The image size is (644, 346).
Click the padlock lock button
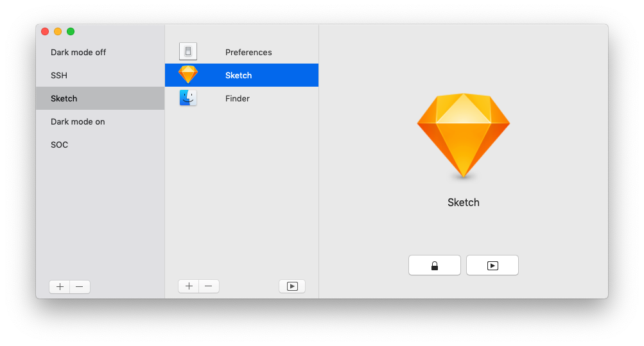tap(435, 266)
